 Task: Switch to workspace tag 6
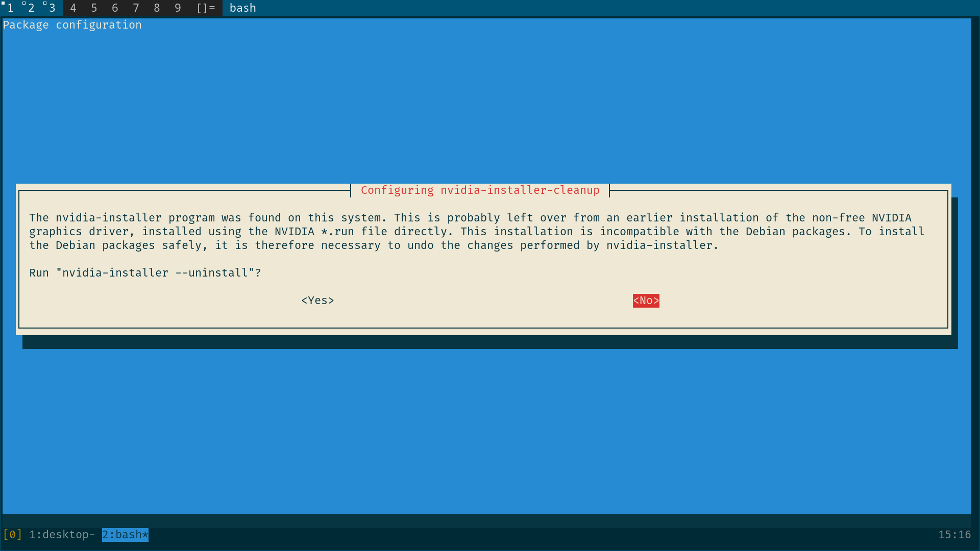[115, 8]
